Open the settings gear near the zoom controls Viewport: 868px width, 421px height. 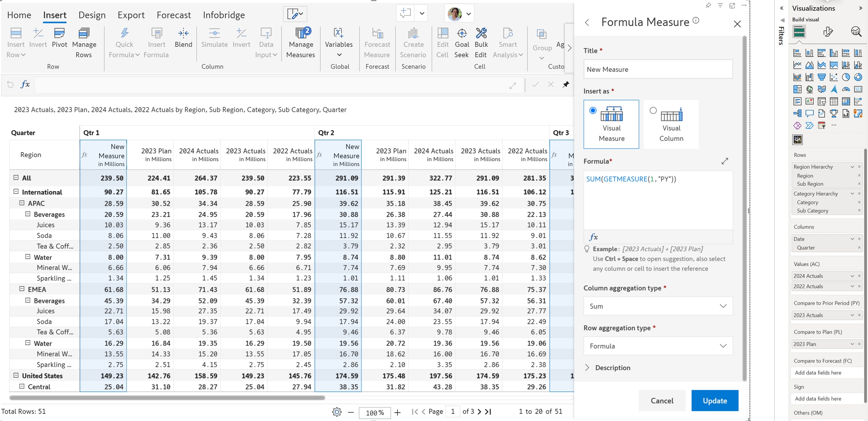[x=337, y=412]
